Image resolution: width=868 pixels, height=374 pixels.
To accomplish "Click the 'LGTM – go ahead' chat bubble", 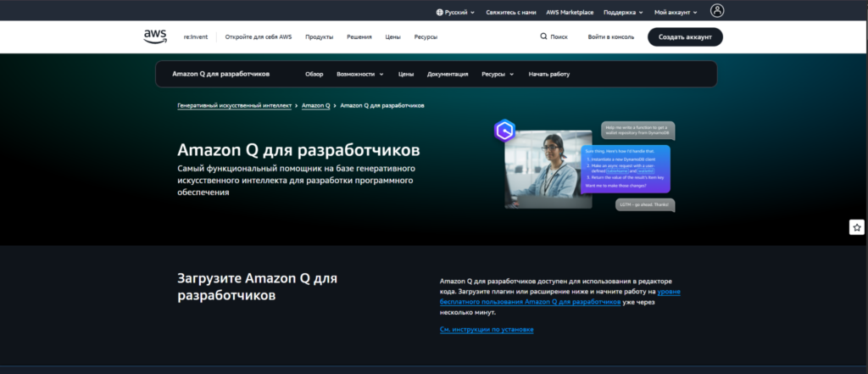I will click(645, 204).
